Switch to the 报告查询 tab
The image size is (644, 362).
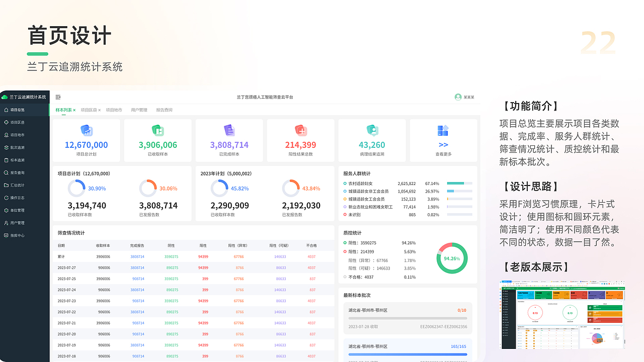(164, 110)
